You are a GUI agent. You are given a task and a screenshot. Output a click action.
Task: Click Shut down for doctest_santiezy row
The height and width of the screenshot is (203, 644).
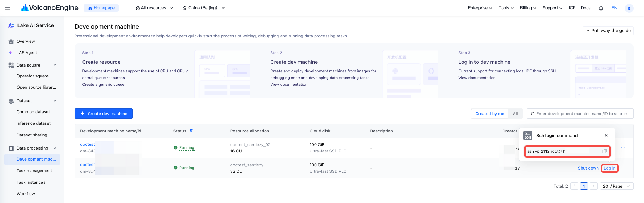[x=588, y=168]
